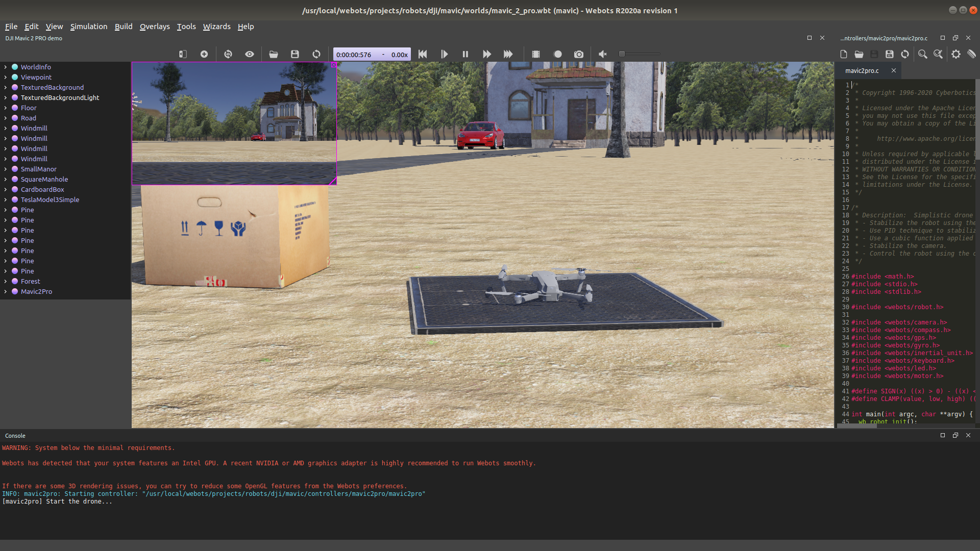Toggle the sound mute speaker icon

pyautogui.click(x=603, y=54)
